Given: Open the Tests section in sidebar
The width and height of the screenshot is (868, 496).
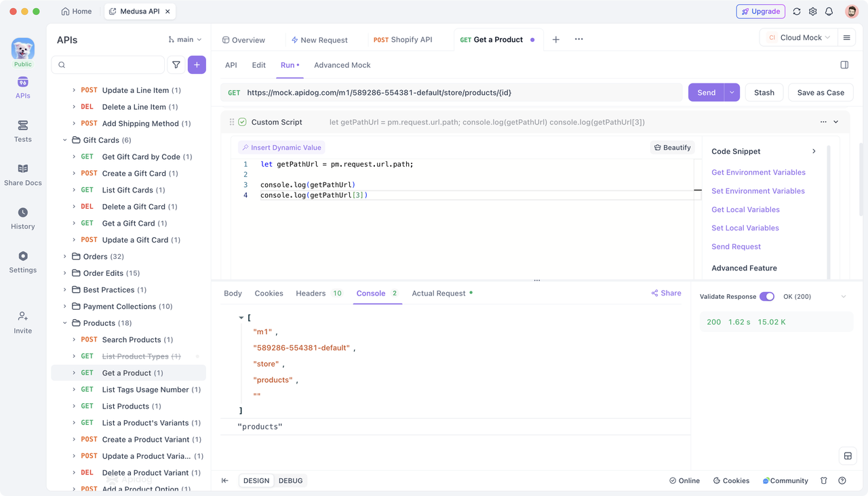Looking at the screenshot, I should pos(22,131).
